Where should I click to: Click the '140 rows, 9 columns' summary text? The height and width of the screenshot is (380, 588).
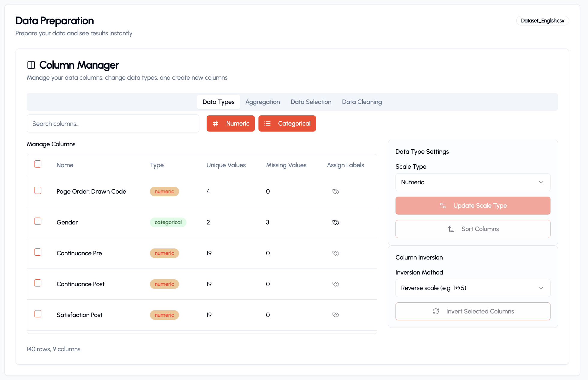[x=53, y=349]
